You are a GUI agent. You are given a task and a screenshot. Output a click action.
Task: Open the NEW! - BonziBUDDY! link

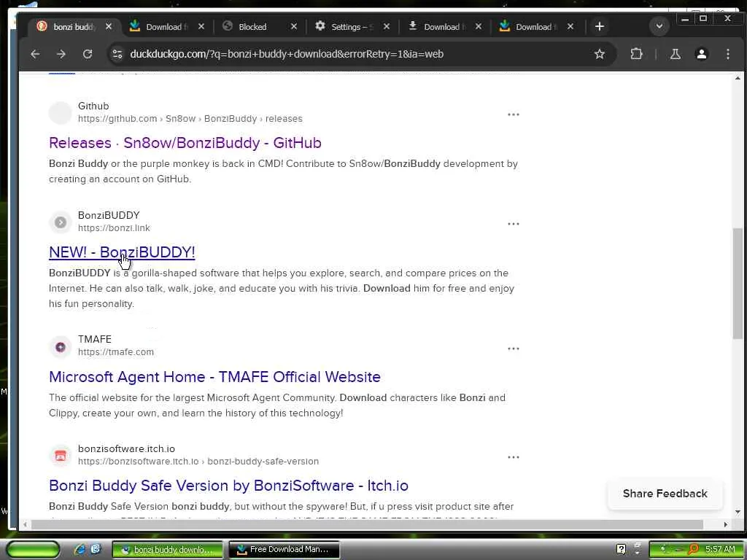tap(122, 252)
